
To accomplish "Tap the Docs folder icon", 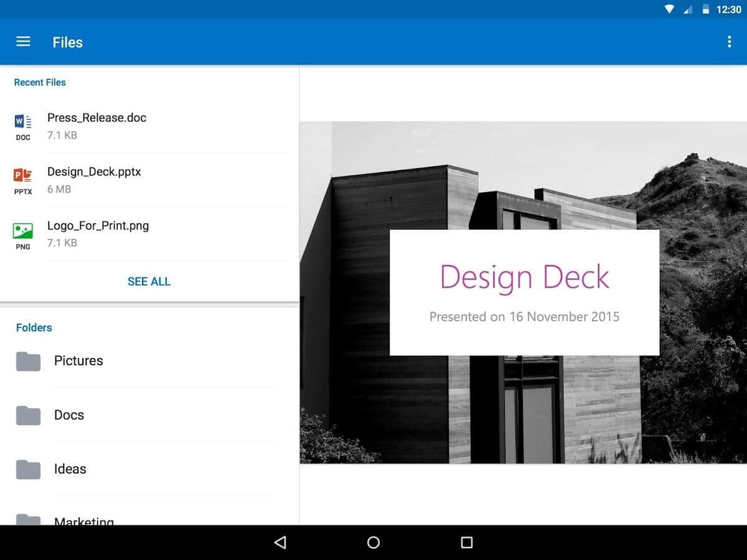I will (28, 416).
